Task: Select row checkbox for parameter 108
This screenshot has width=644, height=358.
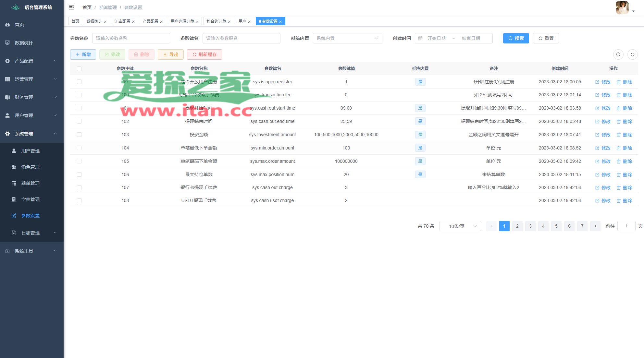Action: point(79,201)
